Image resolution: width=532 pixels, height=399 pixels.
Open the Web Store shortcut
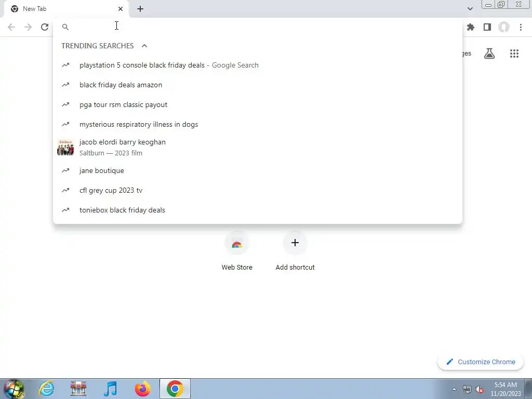coord(237,251)
